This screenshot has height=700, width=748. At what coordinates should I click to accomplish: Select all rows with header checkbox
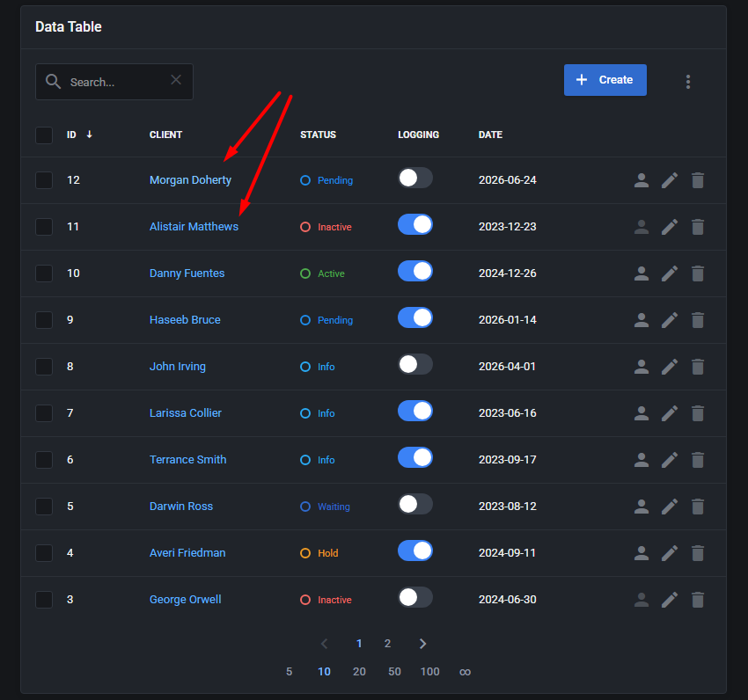tap(44, 135)
